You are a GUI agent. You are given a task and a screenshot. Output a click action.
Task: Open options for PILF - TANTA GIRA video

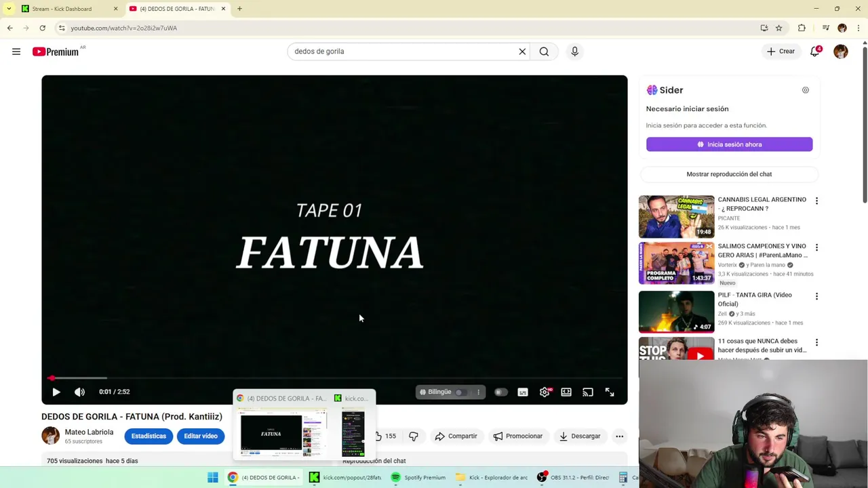tap(816, 297)
